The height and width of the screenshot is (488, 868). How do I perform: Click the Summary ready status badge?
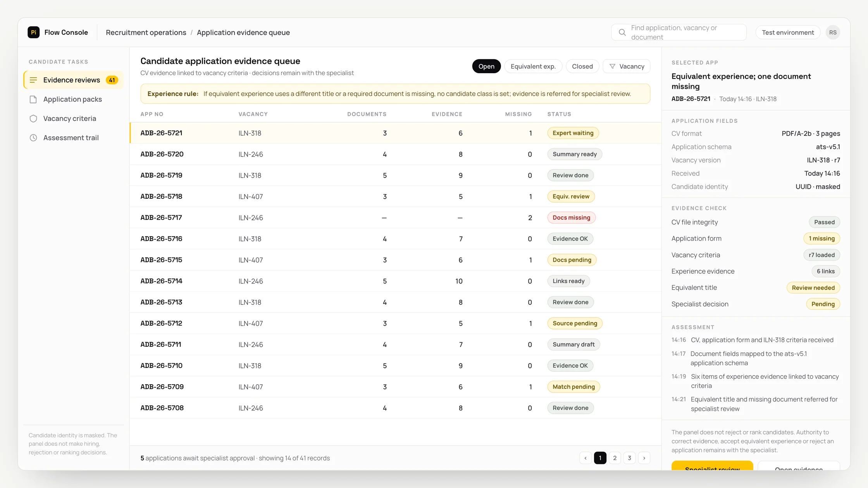575,154
